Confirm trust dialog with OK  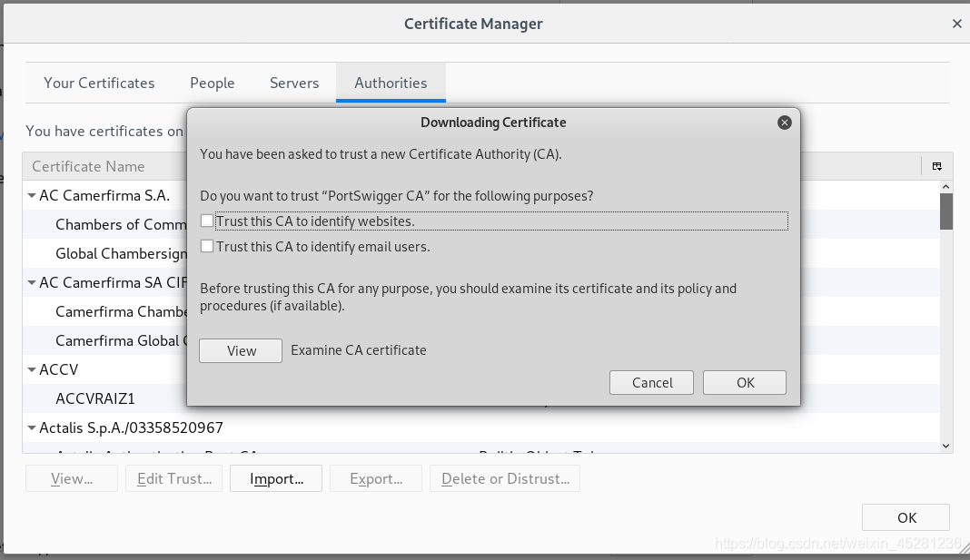tap(745, 383)
